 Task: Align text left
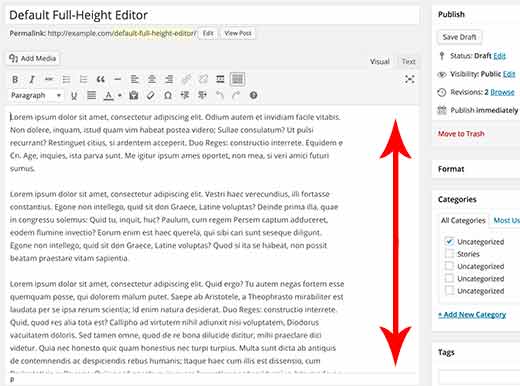(135, 79)
